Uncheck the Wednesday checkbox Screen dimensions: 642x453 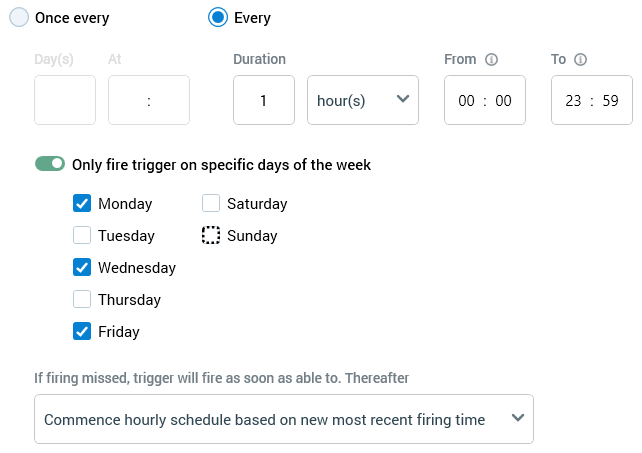point(82,268)
